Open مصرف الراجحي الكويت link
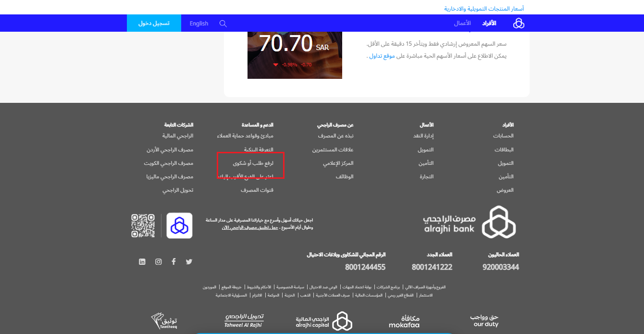The height and width of the screenshot is (334, 644). [169, 163]
